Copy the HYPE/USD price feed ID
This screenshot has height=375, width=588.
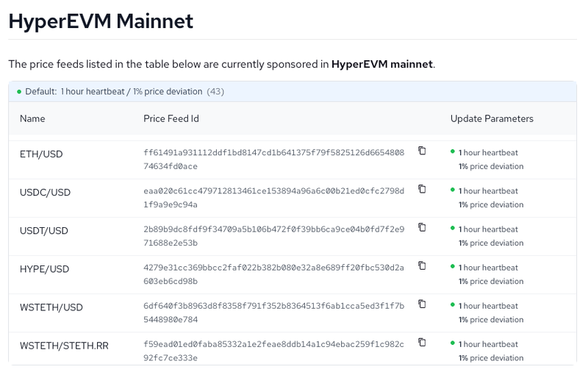[x=422, y=265]
